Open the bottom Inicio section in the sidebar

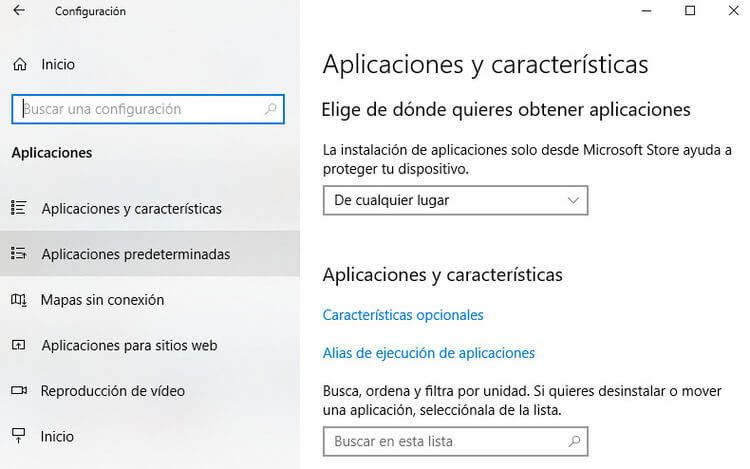[x=150, y=436]
